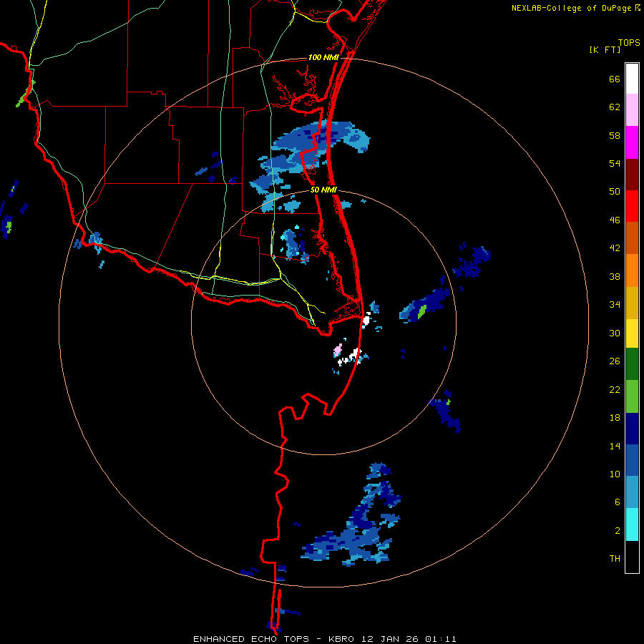Click the TH threshold legend label

(x=615, y=559)
